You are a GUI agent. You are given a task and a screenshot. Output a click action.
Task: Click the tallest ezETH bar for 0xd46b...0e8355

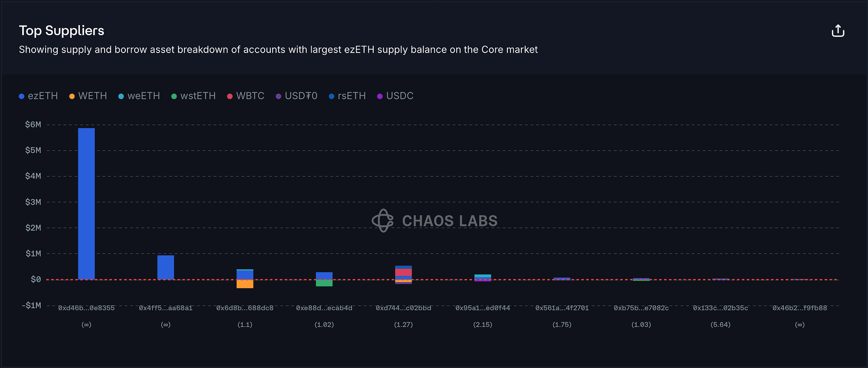point(86,203)
